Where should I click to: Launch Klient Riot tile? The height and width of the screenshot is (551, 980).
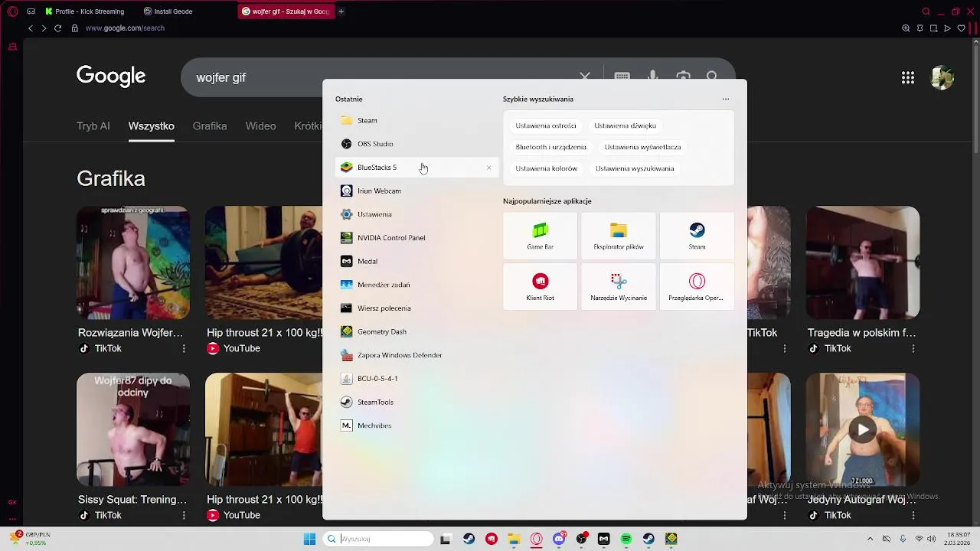(541, 287)
